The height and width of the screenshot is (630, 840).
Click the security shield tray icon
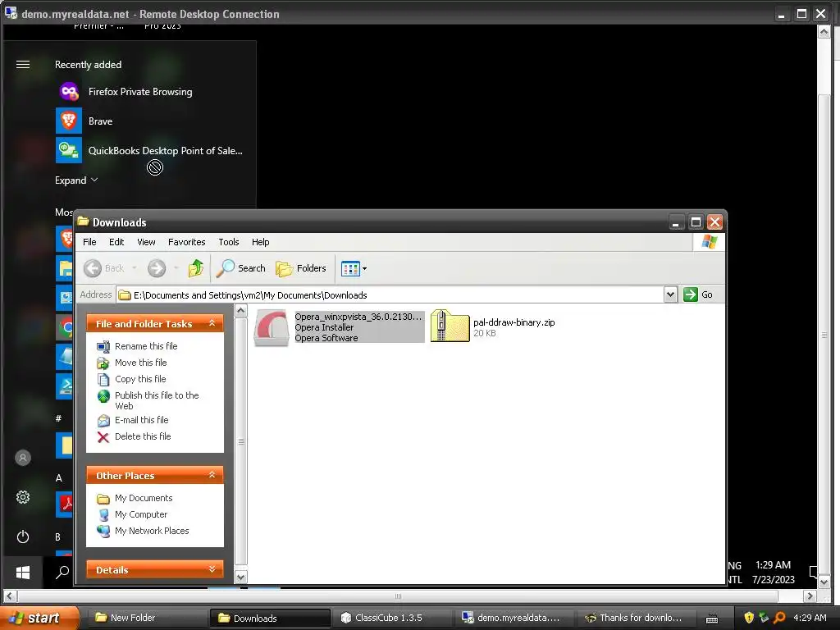(748, 618)
